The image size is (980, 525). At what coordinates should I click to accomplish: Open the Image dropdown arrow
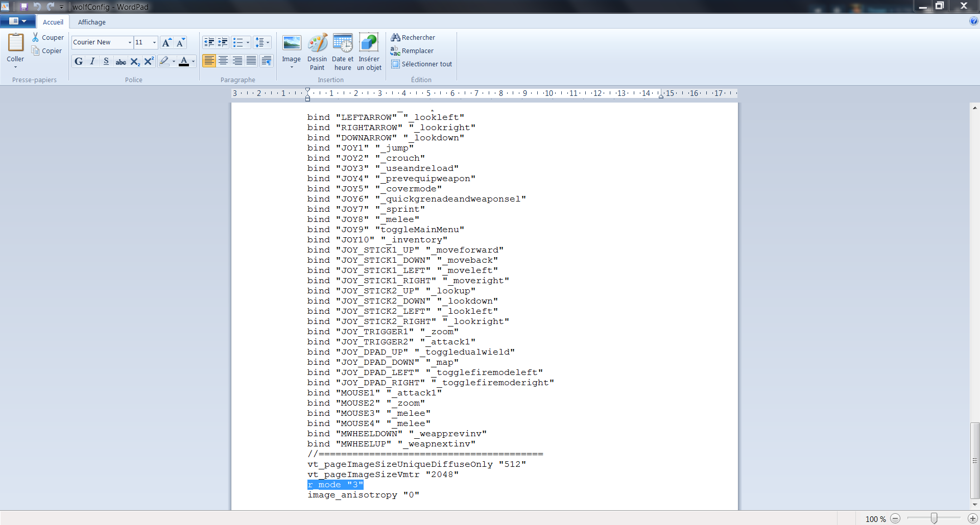[292, 67]
